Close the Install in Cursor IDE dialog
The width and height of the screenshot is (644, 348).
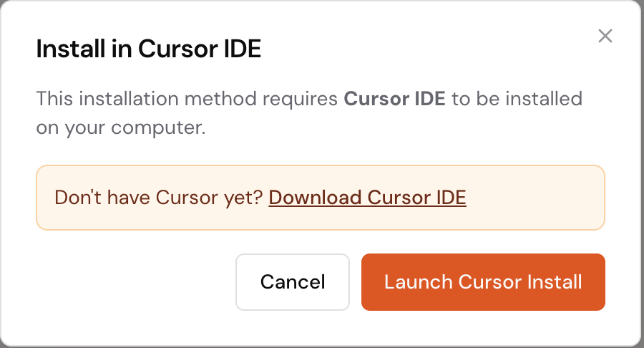[x=605, y=36]
